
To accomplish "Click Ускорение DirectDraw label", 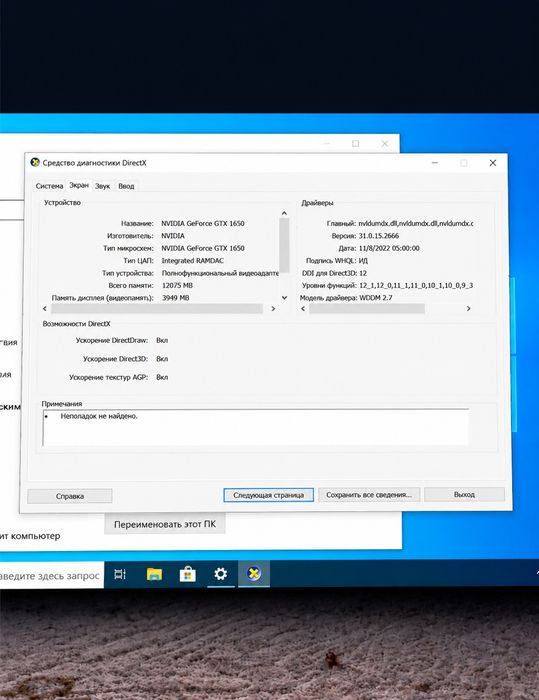I will coord(112,340).
